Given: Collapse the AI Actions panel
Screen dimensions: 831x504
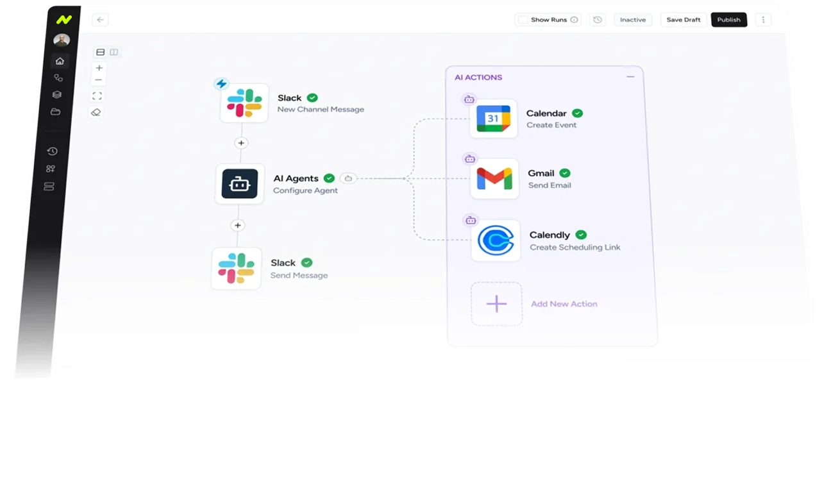Looking at the screenshot, I should point(630,77).
